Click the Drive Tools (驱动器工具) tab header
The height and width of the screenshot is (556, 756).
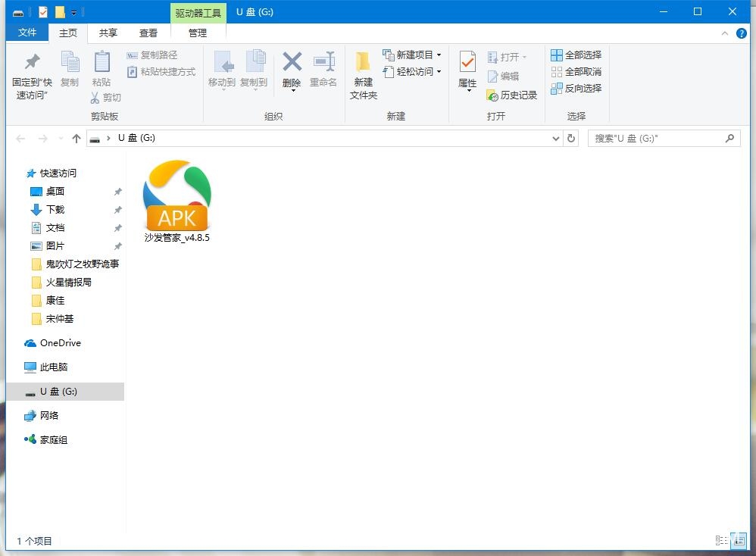click(x=198, y=13)
